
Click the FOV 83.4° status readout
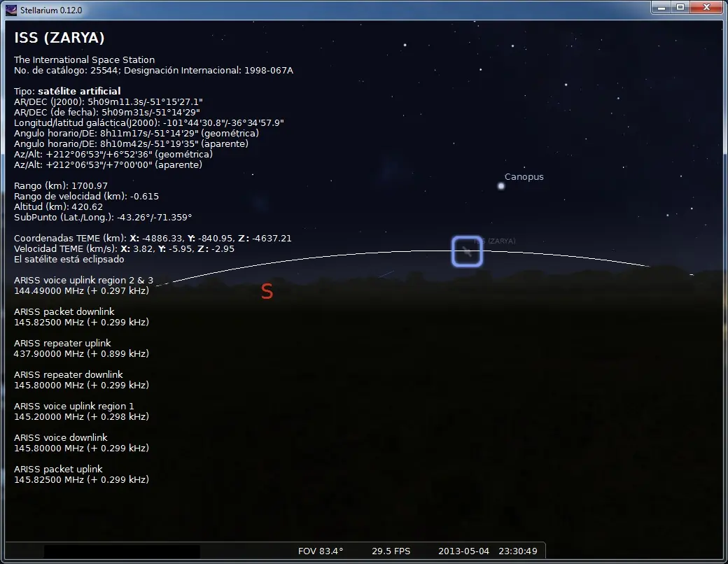pos(321,551)
